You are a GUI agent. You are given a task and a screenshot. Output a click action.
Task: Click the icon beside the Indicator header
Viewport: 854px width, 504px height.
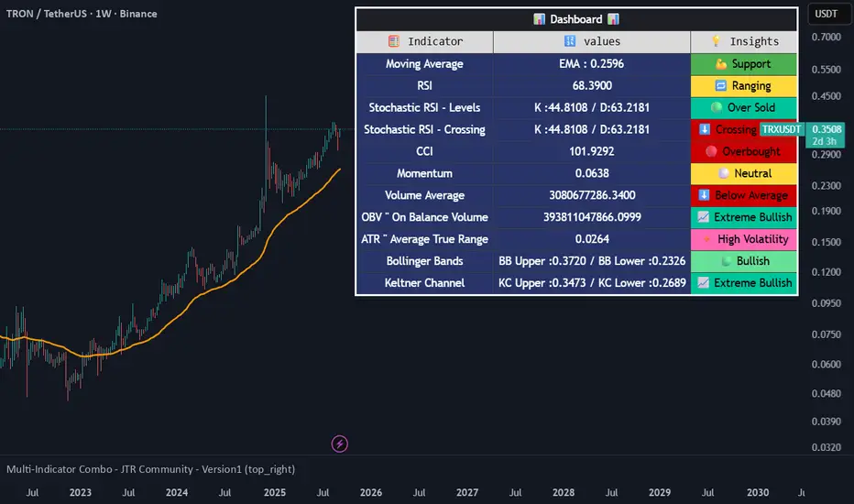pos(394,41)
